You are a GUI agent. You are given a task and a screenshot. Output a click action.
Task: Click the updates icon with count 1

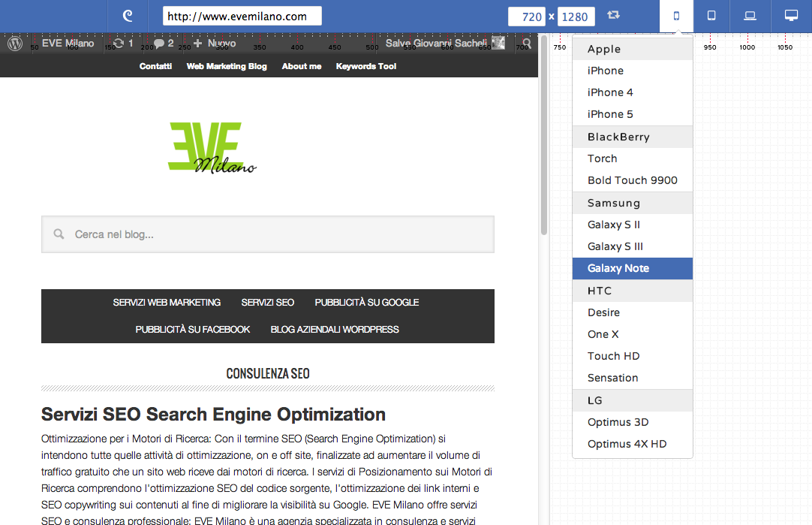(x=123, y=44)
